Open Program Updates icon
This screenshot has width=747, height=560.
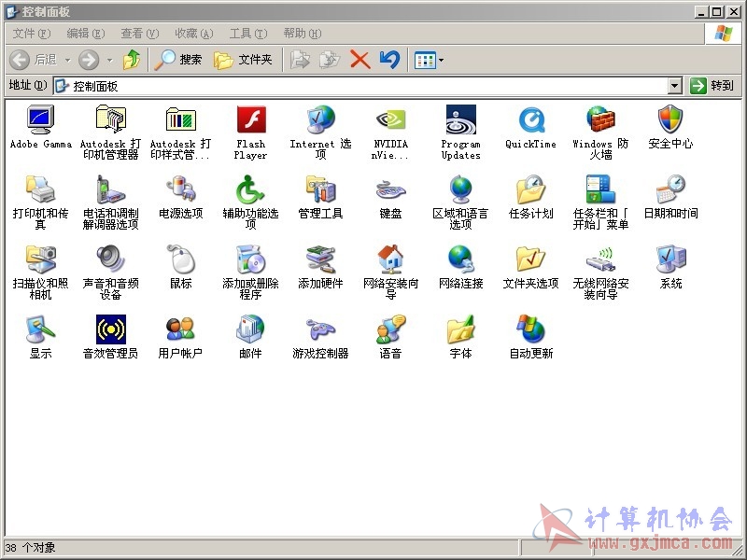click(x=460, y=119)
